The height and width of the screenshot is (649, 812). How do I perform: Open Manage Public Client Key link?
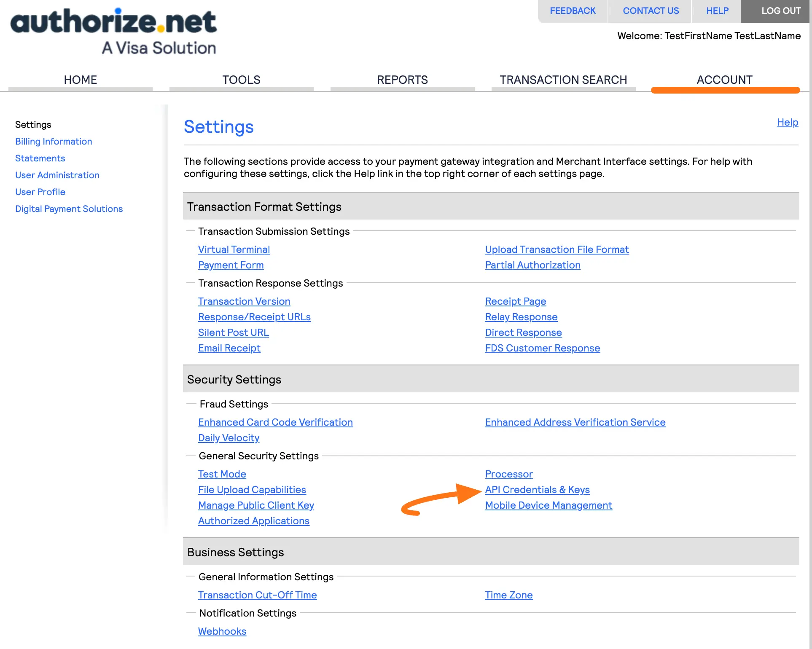pos(256,505)
